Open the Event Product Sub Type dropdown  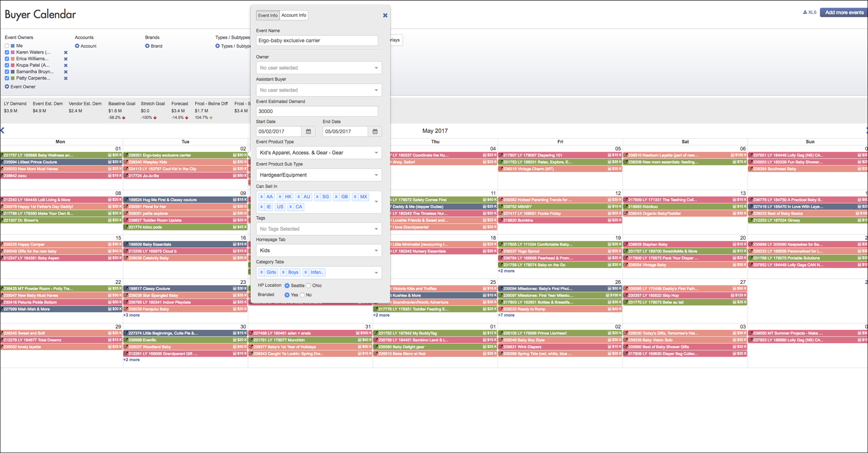pyautogui.click(x=319, y=175)
